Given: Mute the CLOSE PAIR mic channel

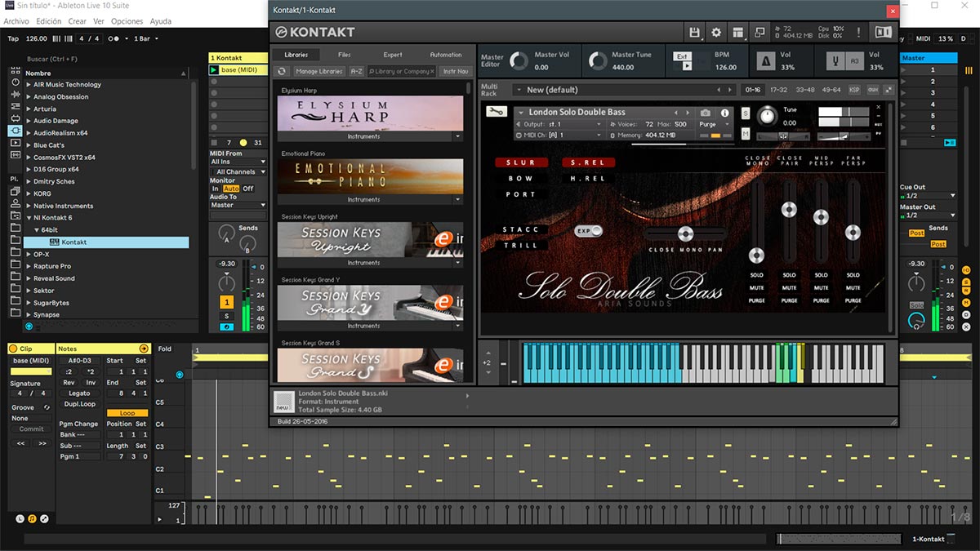Looking at the screenshot, I should [789, 287].
